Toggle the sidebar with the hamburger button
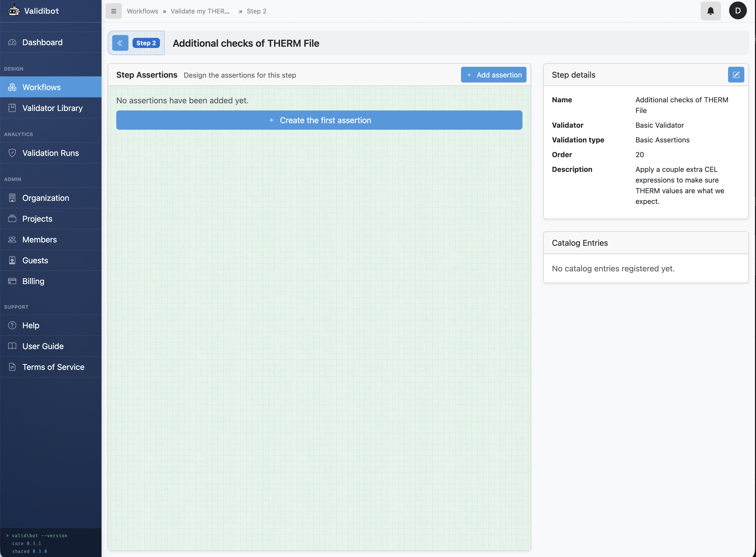Image resolution: width=756 pixels, height=557 pixels. [113, 11]
